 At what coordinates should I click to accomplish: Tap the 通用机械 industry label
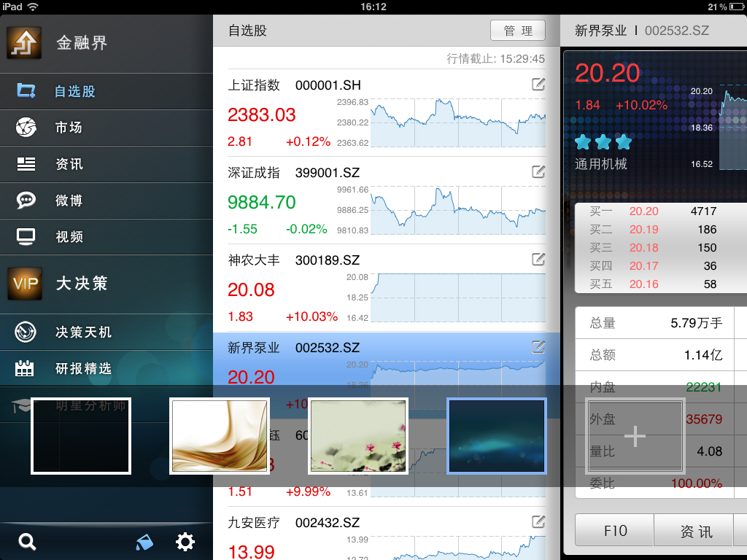(x=601, y=164)
